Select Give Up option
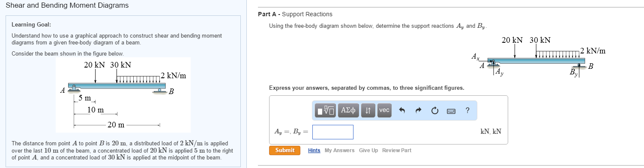644x168 pixels. (x=368, y=150)
